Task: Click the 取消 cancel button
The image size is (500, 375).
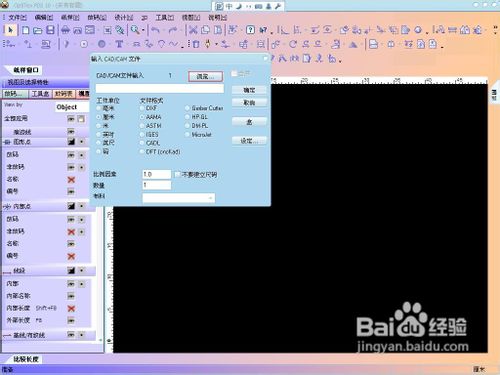Action: click(249, 103)
